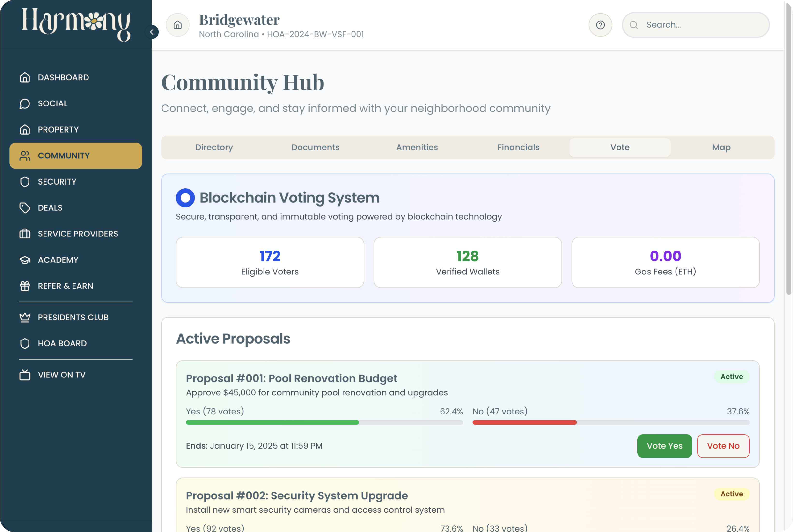The width and height of the screenshot is (793, 532).
Task: Click the Dashboard home icon in sidebar
Action: (25, 77)
